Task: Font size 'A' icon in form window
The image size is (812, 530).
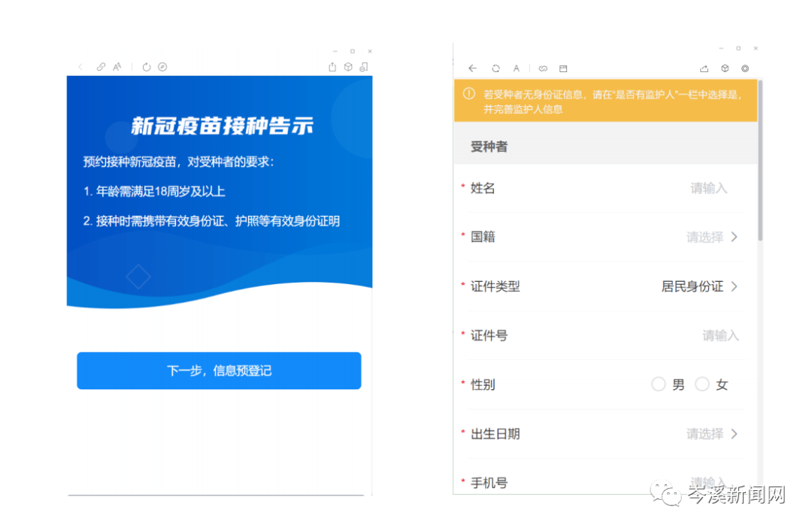Action: coord(517,68)
